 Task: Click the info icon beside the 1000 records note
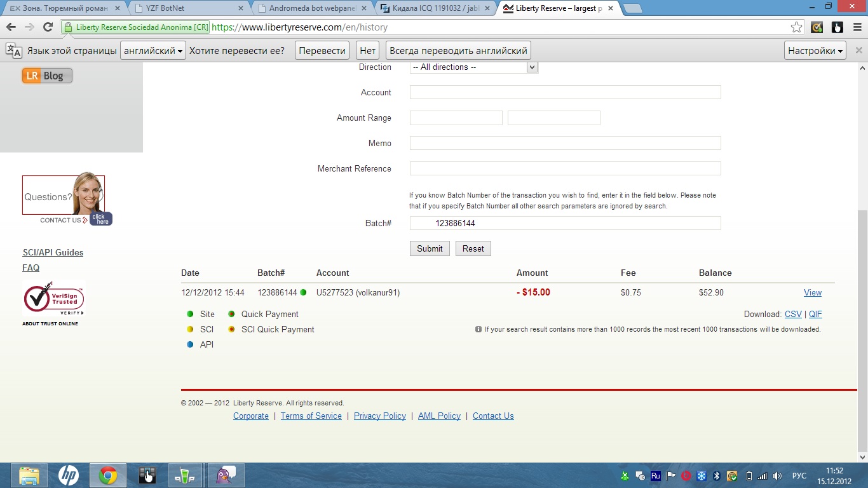478,329
